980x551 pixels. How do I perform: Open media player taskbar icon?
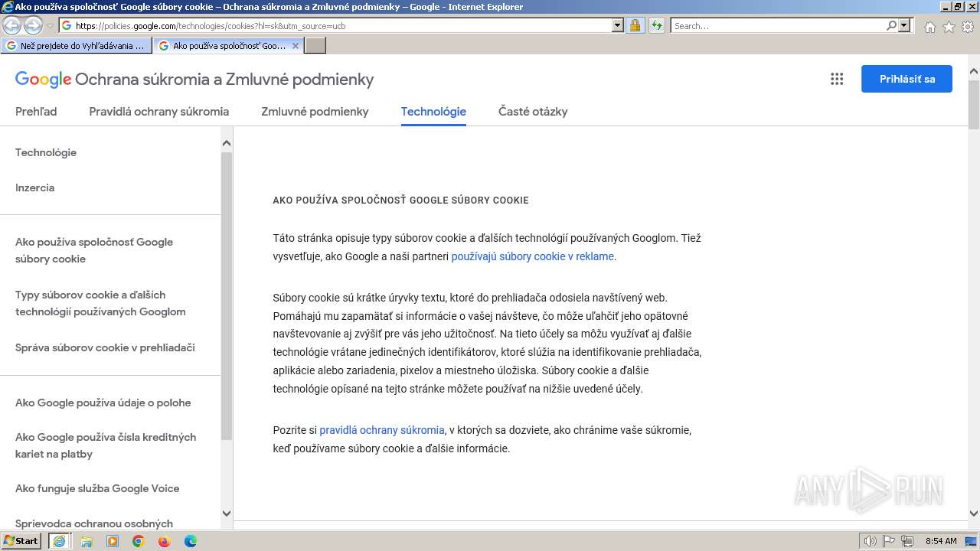click(113, 541)
